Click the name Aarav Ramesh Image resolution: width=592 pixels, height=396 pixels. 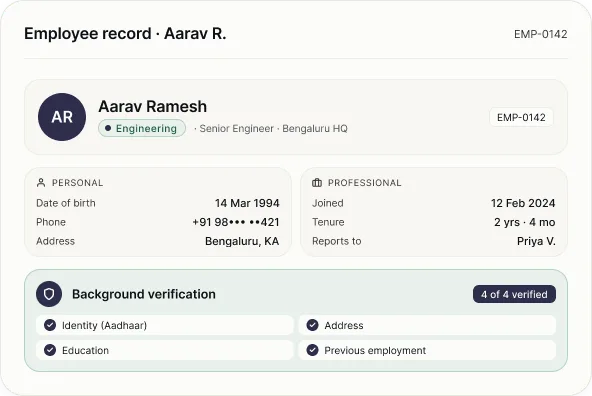[153, 106]
